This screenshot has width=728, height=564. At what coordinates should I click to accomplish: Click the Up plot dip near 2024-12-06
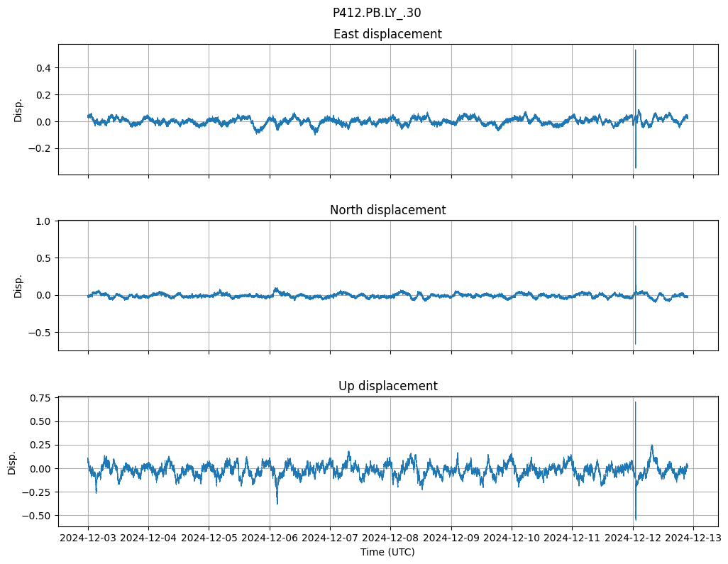tap(277, 503)
